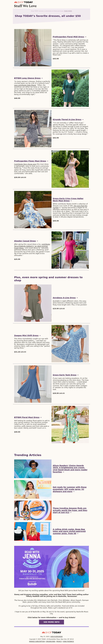Click the green BTFBM long sleeve dress photo
The width and height of the screenshot is (103, 644).
(70, 88)
